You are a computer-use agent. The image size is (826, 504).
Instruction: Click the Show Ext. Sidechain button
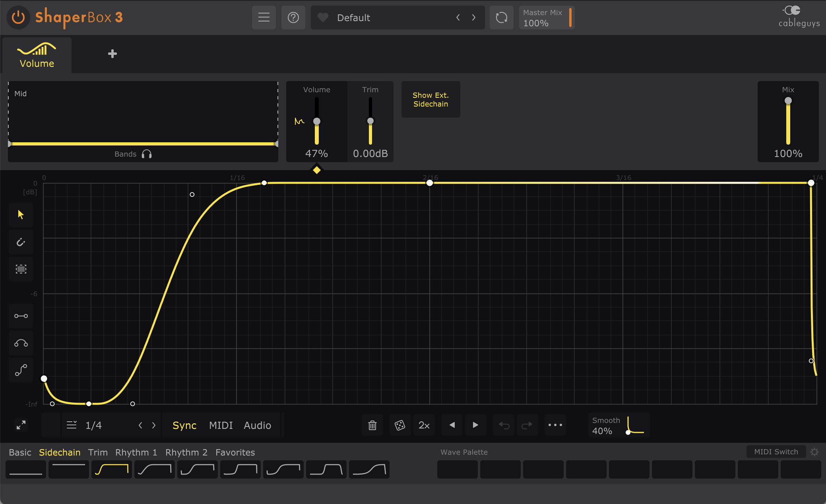430,99
